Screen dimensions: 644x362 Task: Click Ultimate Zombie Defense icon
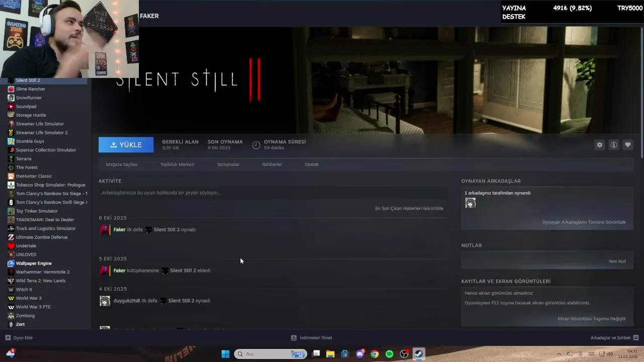(11, 237)
